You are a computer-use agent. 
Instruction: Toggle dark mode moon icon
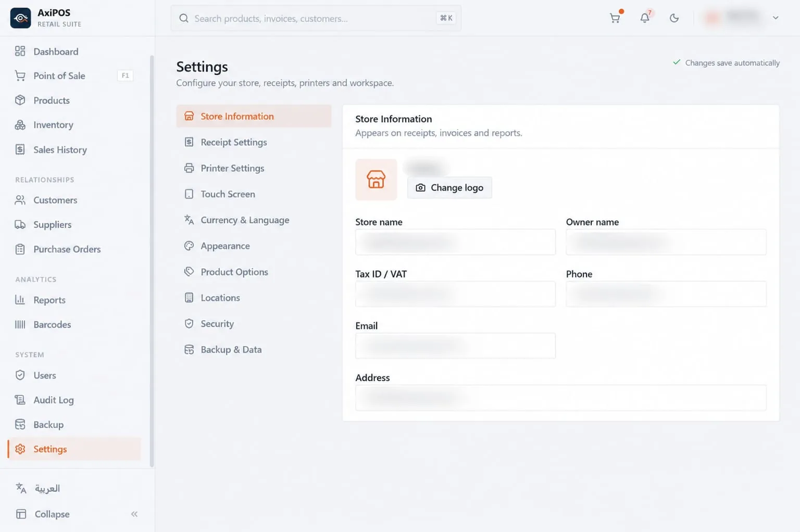[674, 18]
